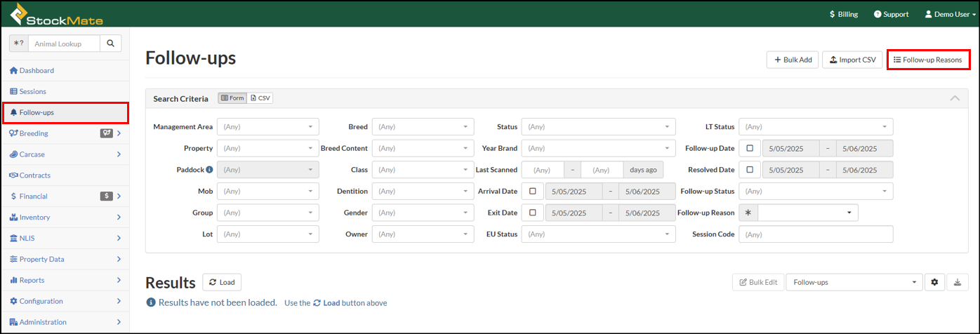
Task: Click the Financial dollar badge icon
Action: coord(106,196)
